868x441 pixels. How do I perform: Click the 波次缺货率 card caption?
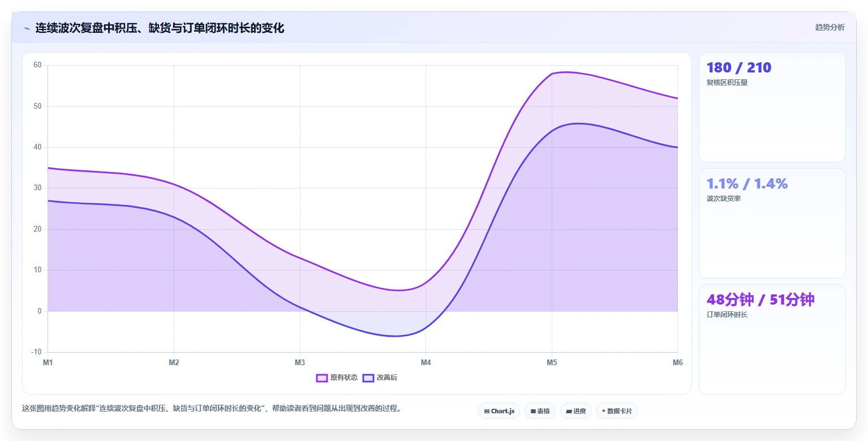coord(724,199)
